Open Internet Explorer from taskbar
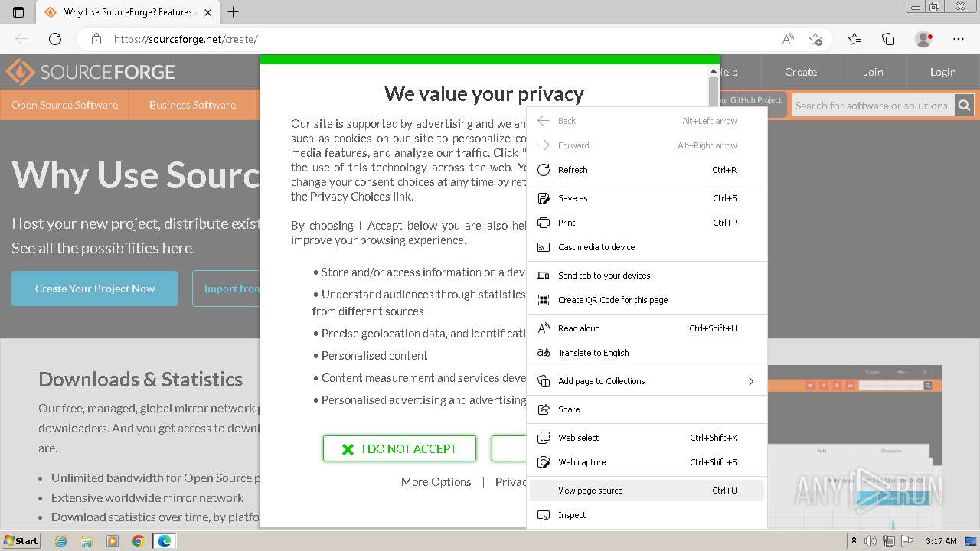Screen dimensions: 980x551 tap(60, 541)
